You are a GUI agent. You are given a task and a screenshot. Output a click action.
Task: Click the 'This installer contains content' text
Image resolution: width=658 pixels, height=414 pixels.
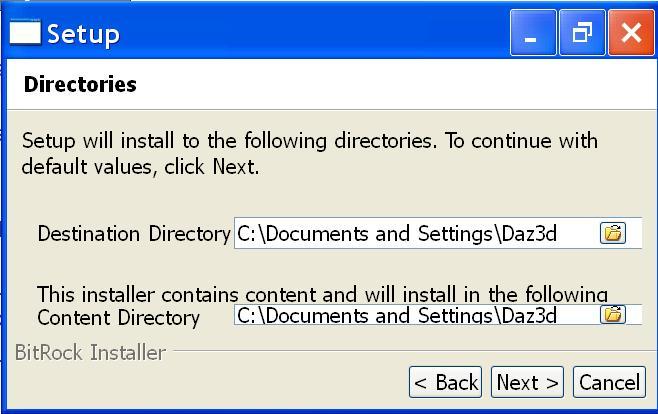322,294
